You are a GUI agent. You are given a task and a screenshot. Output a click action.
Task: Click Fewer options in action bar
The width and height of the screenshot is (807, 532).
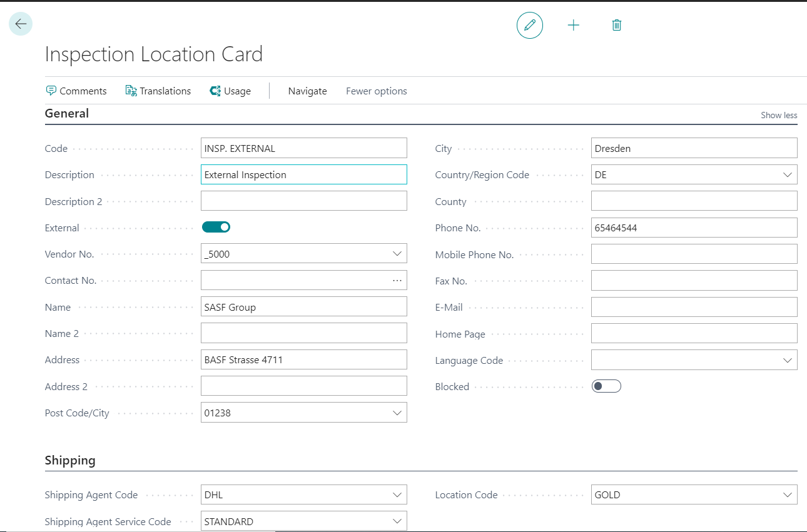tap(377, 91)
